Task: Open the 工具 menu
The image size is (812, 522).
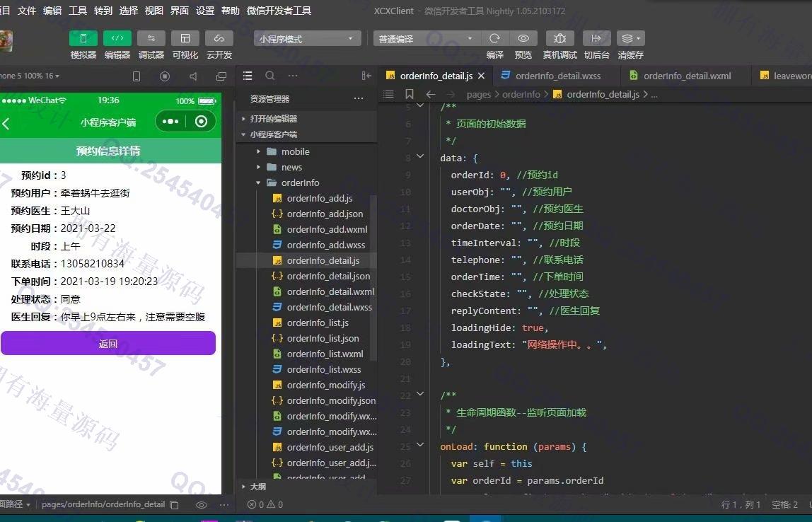Action: pos(78,11)
